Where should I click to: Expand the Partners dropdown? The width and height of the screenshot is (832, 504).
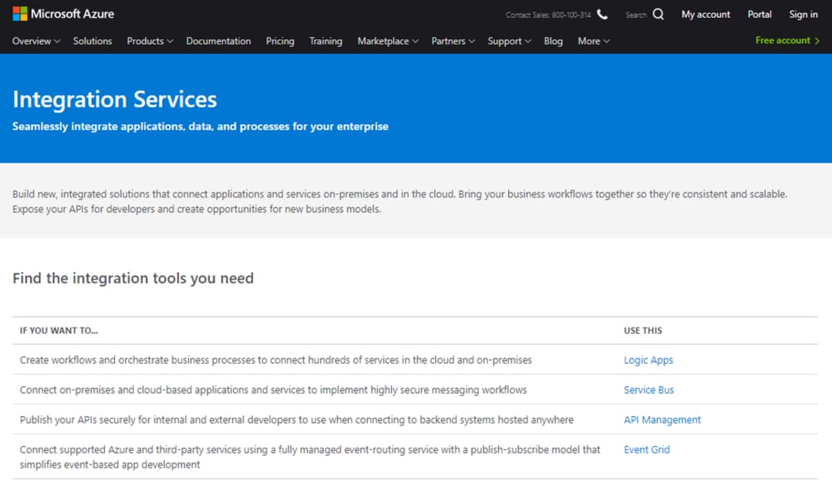453,41
